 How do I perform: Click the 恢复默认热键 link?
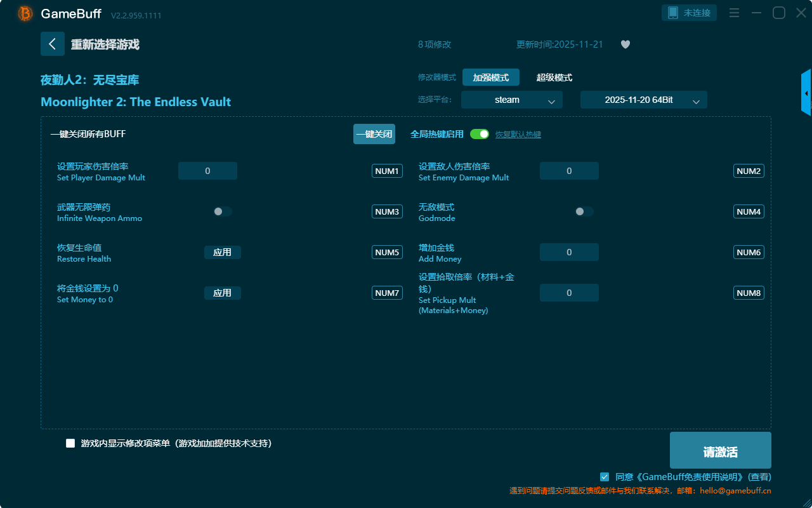click(x=518, y=135)
